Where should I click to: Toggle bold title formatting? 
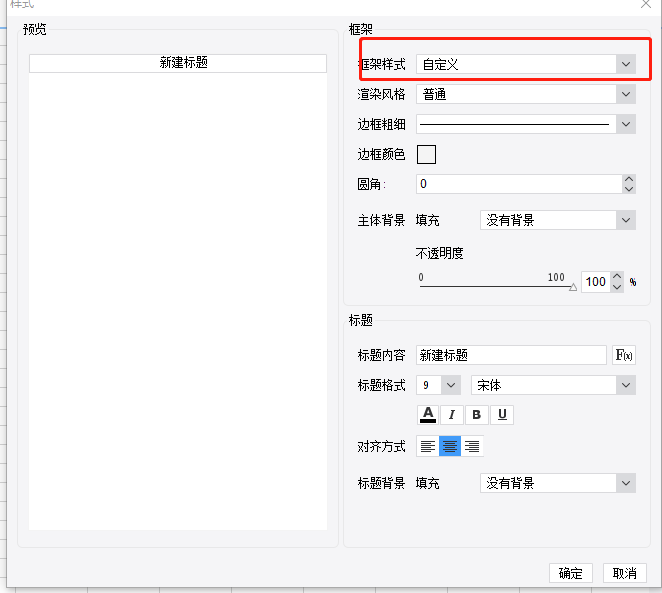477,414
